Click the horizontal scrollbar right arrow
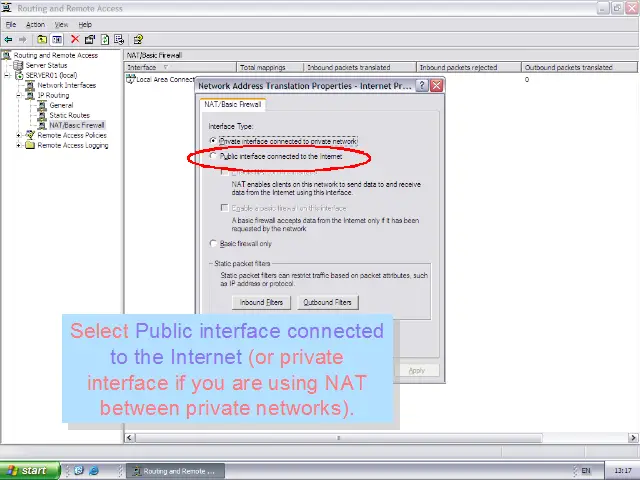Viewport: 640px width, 480px height. click(x=633, y=438)
